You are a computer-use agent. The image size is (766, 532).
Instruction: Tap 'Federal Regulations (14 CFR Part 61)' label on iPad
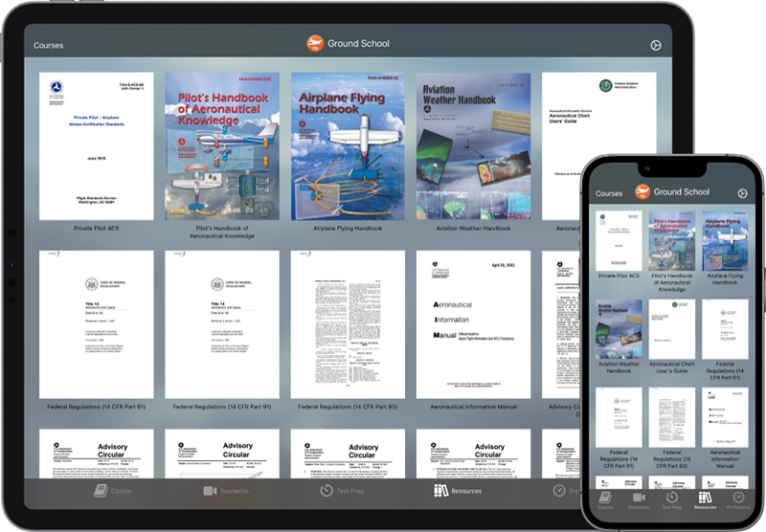(97, 407)
